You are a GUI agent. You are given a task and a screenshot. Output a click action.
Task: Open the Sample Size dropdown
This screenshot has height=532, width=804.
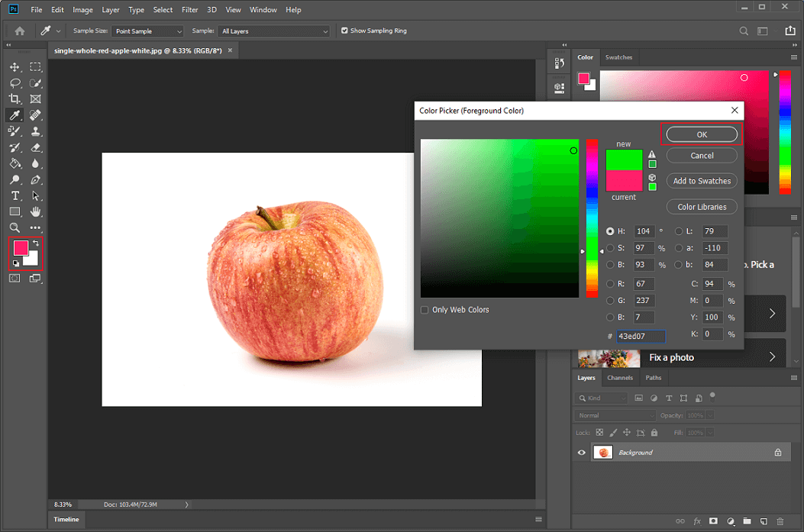(x=147, y=31)
